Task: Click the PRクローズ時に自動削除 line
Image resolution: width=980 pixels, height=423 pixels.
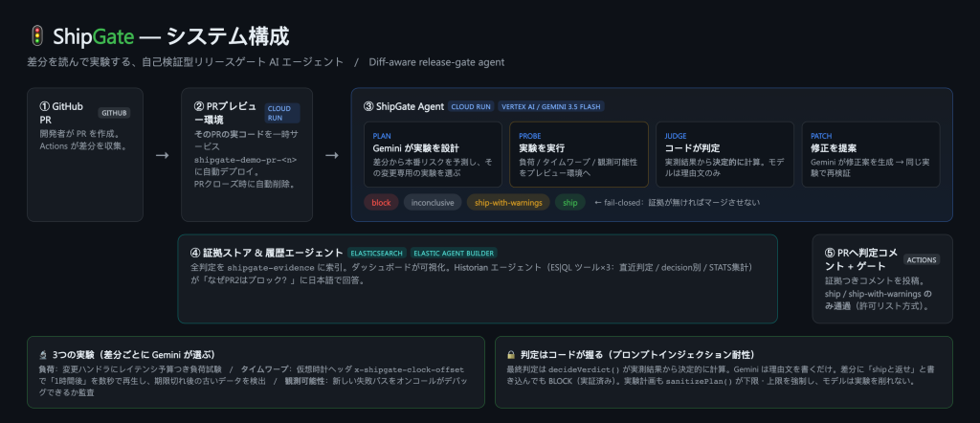Action: tap(244, 184)
